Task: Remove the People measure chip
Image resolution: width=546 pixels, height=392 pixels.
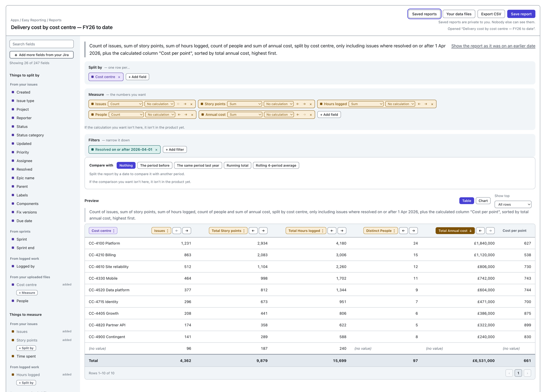Action: 192,115
